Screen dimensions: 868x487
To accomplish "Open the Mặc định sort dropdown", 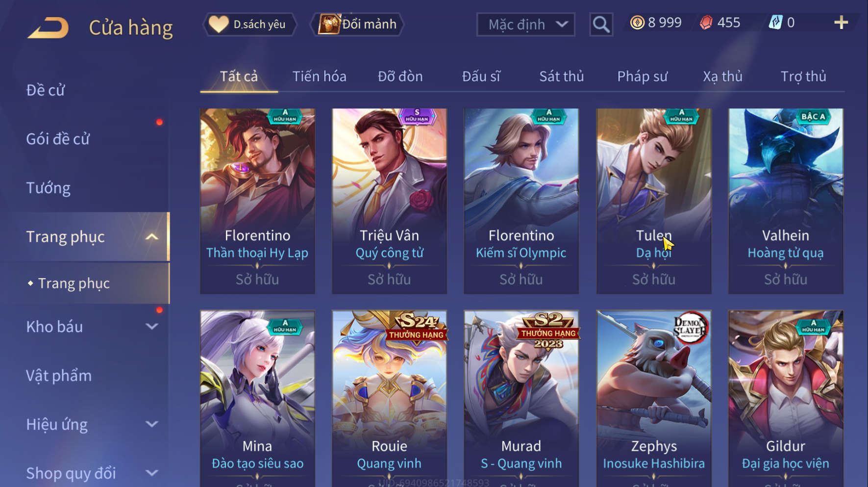I will [526, 25].
